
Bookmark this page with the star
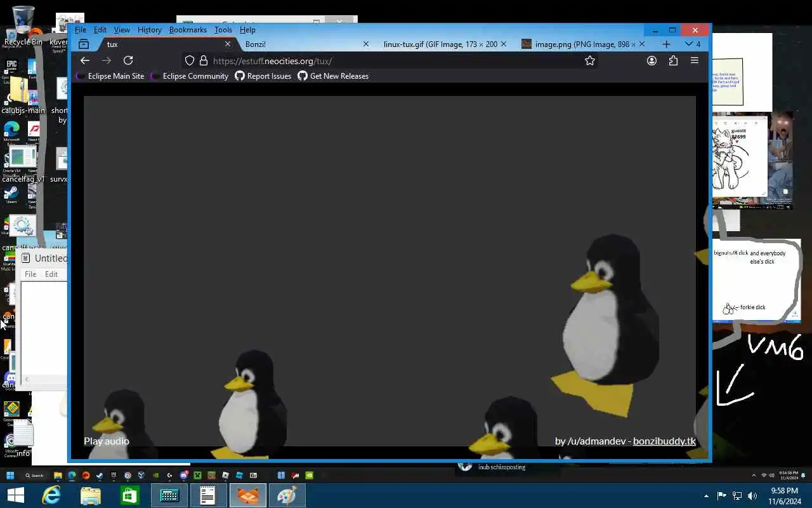590,60
